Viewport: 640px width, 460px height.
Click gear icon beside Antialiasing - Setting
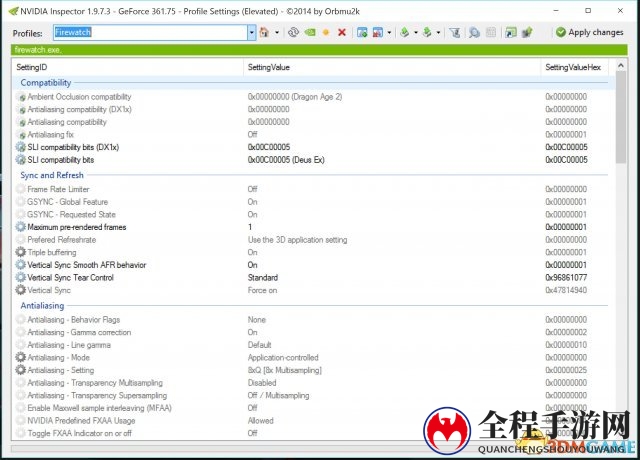pos(20,370)
